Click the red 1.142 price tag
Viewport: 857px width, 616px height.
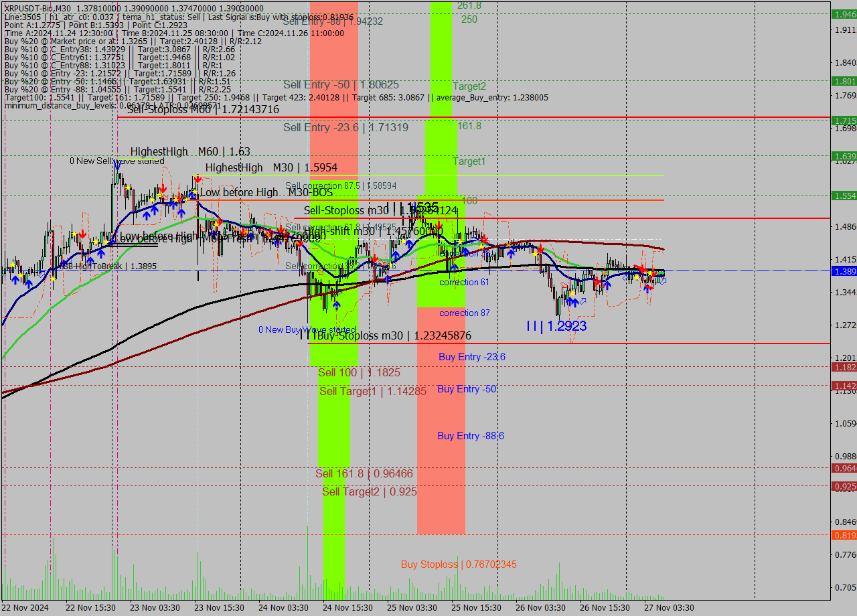[844, 386]
